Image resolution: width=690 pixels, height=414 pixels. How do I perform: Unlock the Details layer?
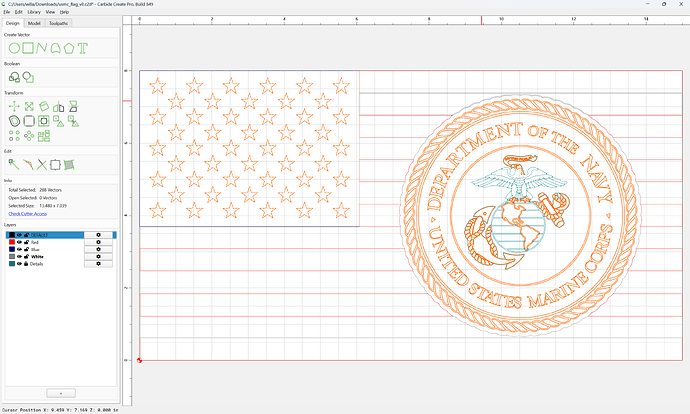26,264
